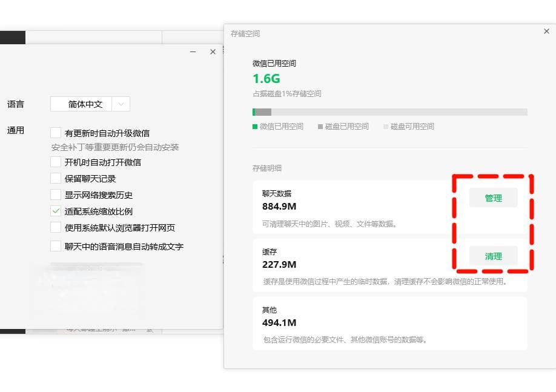Click the 磁盘可用空间 legend entry
The height and width of the screenshot is (392, 556).
coord(409,126)
